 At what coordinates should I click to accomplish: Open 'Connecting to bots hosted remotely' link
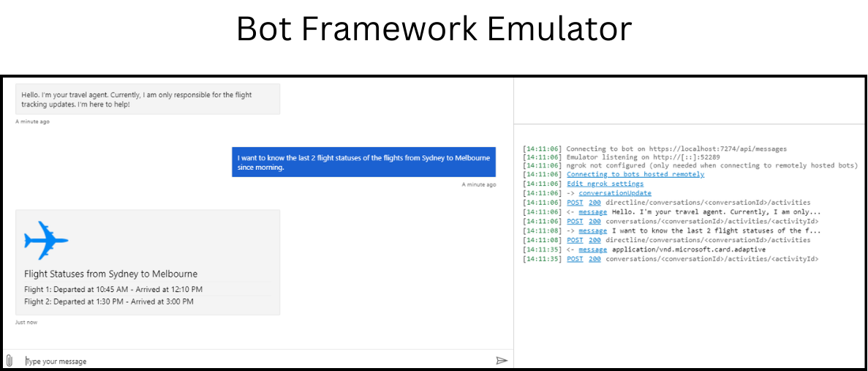(x=635, y=174)
